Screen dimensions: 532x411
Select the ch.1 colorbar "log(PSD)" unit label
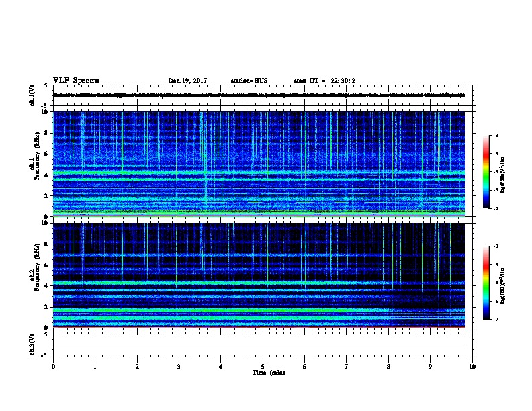coord(503,175)
